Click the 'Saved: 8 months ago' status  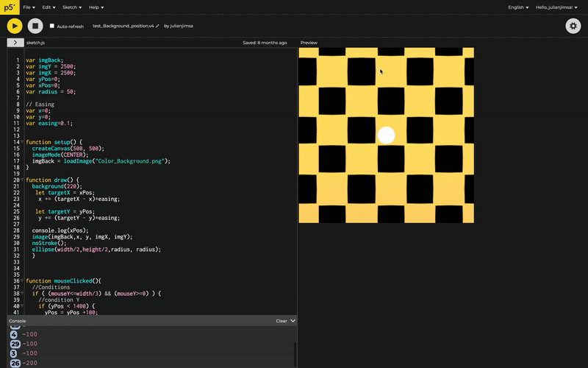265,43
